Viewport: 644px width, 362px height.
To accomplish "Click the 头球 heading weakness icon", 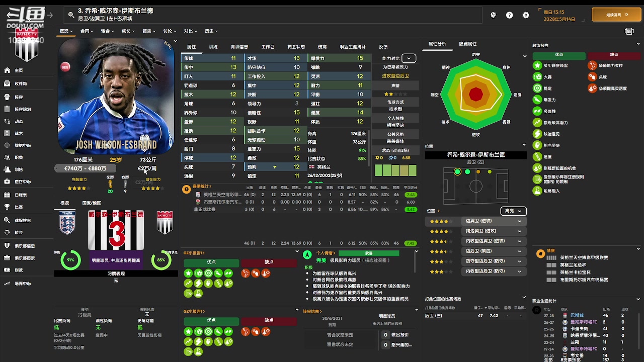I will pyautogui.click(x=592, y=77).
